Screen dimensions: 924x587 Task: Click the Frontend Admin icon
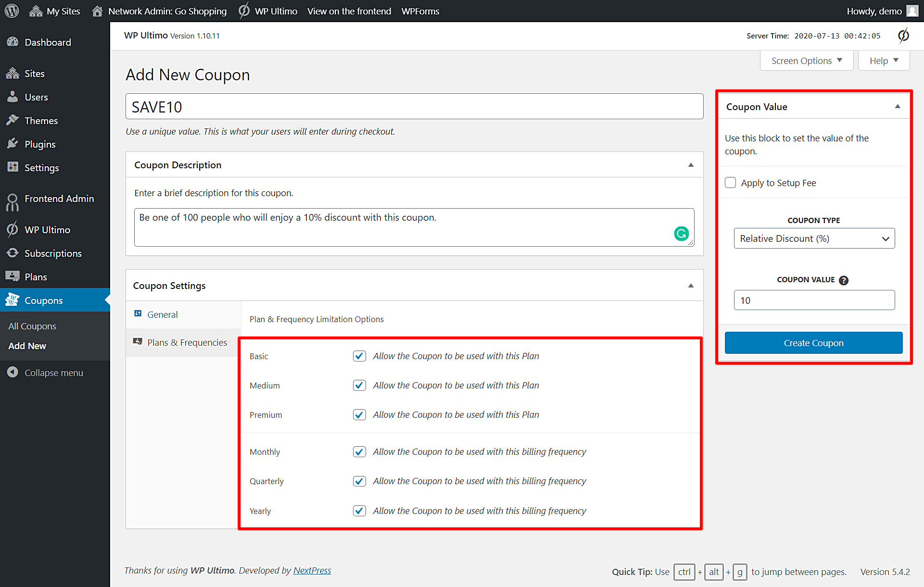click(x=13, y=202)
